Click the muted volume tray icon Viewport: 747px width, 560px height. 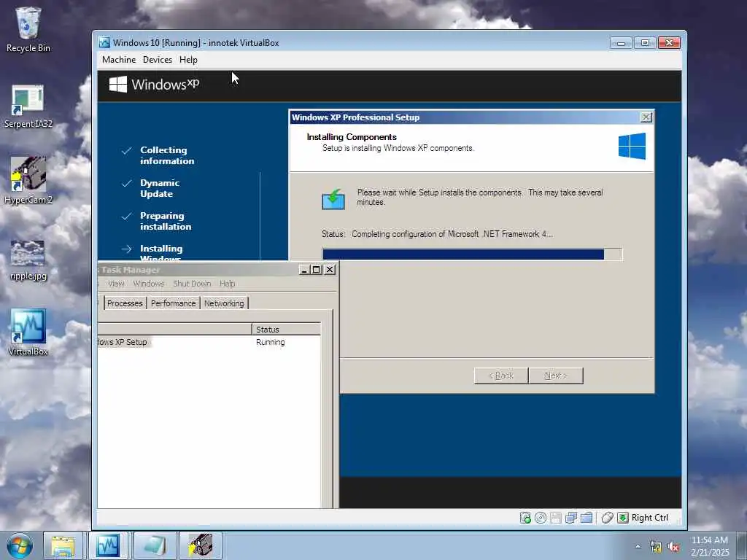click(x=673, y=547)
